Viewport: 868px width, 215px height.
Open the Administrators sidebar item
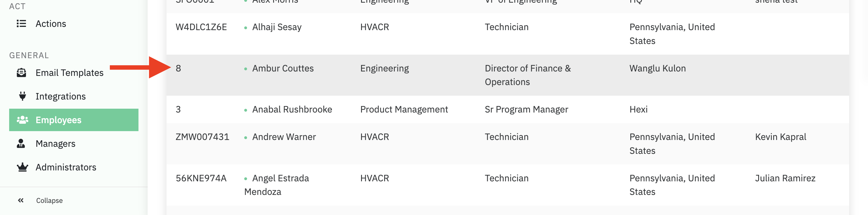66,167
